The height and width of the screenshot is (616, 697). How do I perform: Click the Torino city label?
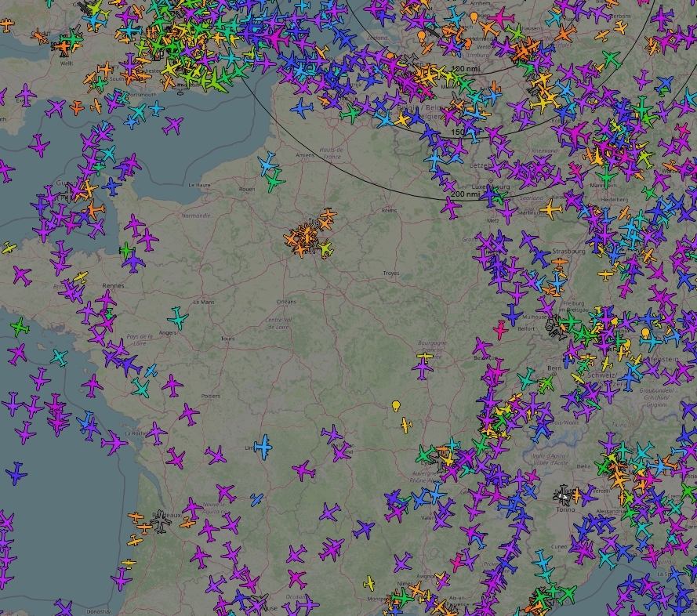(x=566, y=509)
